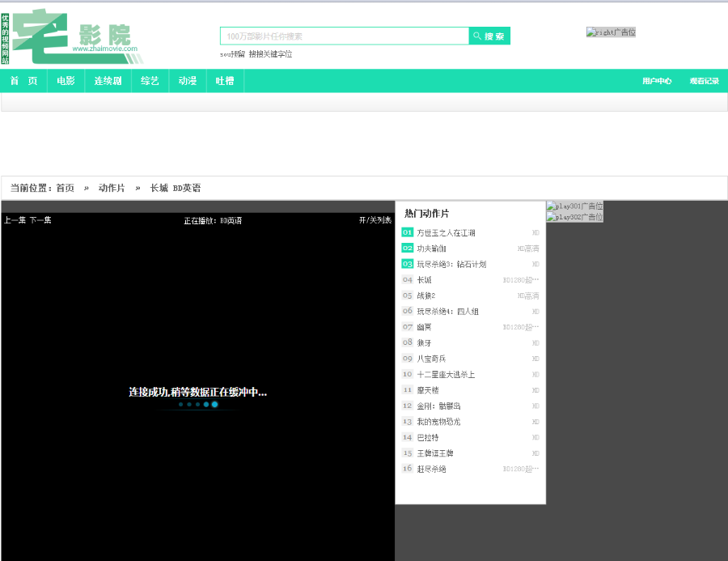Open movie 玩尽杀绝3: 钻石计划
728x561 pixels.
[x=451, y=265]
